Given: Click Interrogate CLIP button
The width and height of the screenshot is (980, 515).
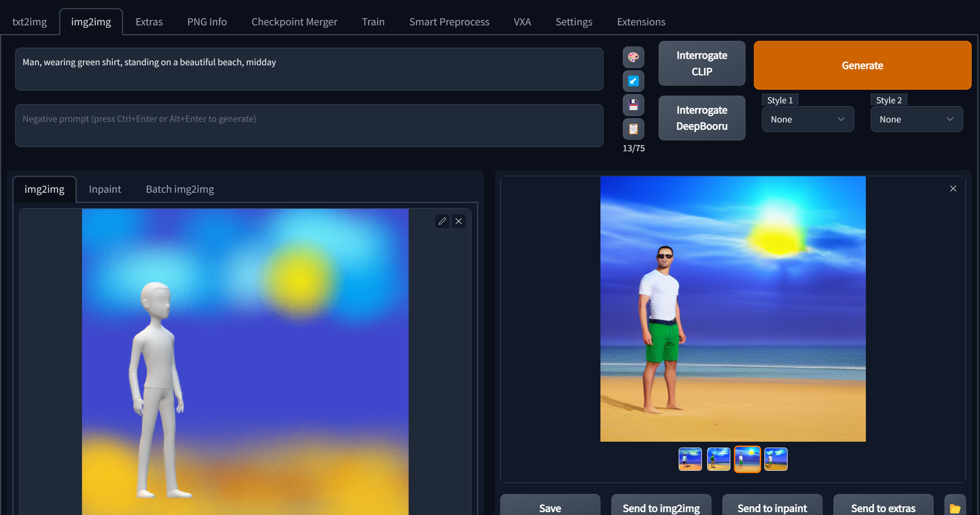Looking at the screenshot, I should 702,63.
